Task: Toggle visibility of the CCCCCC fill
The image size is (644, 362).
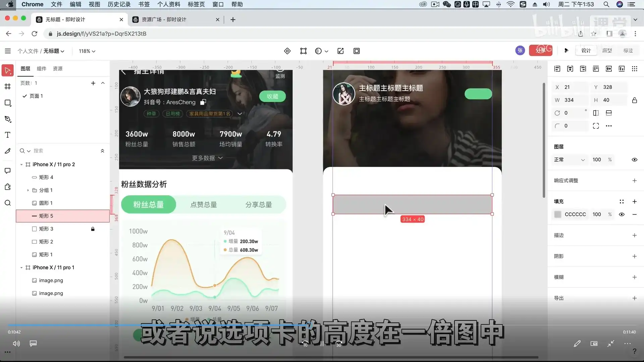Action: [622, 214]
